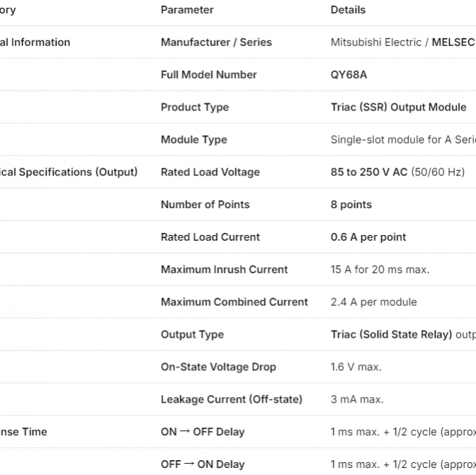Click the Rated Load Voltage label

click(210, 172)
